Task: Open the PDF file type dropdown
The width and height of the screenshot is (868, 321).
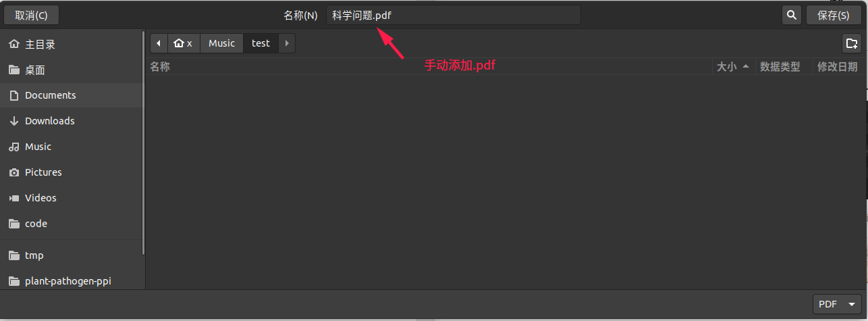Action: click(837, 304)
